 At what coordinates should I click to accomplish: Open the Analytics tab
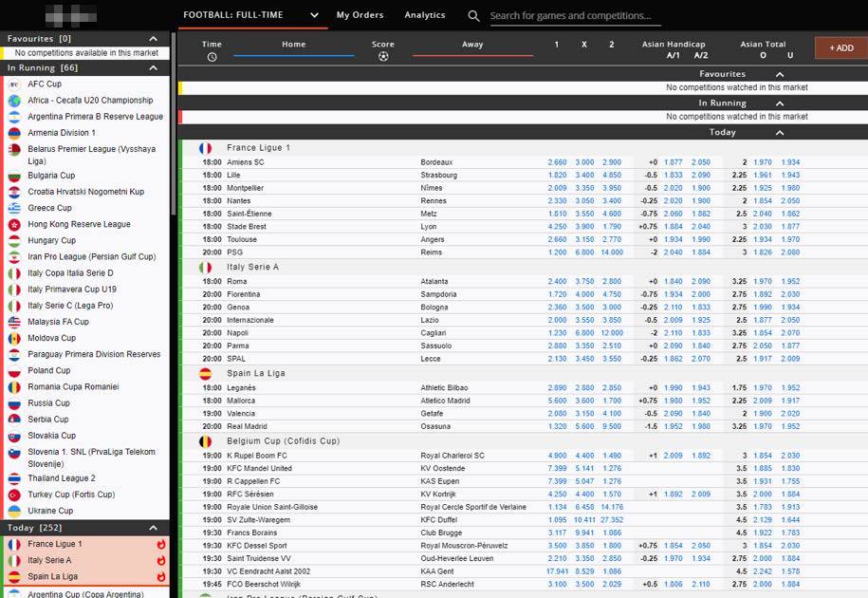tap(425, 15)
